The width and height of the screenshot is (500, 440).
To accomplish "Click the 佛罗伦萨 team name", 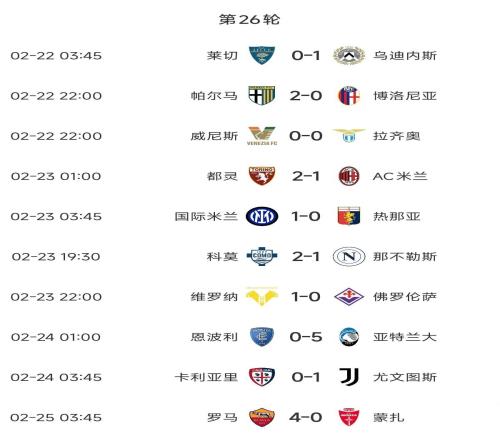I will click(405, 297).
